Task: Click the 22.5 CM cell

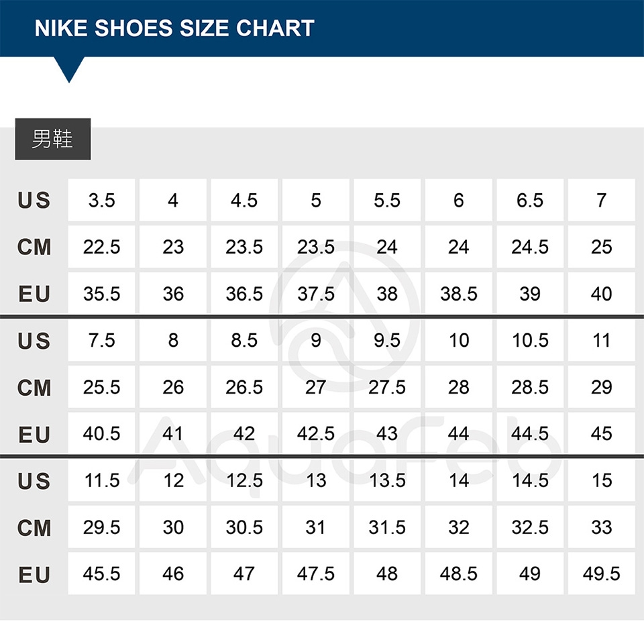Action: pos(102,247)
